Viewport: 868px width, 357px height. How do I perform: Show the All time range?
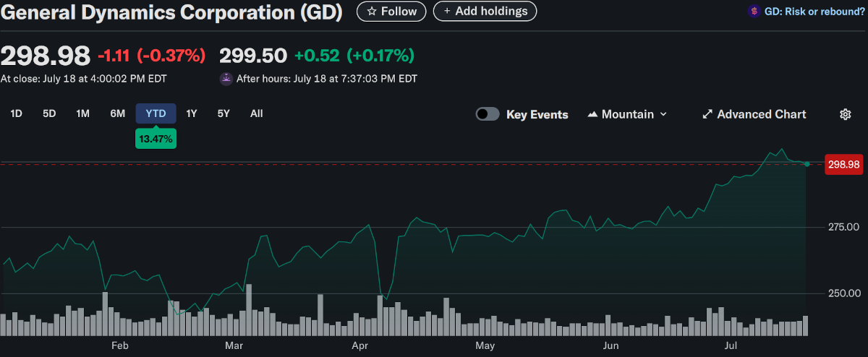click(256, 113)
